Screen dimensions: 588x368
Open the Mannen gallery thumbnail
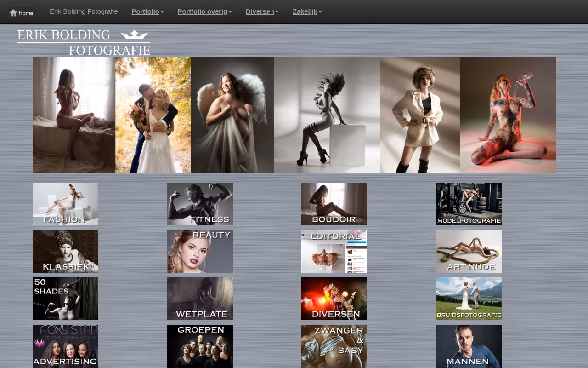coord(469,346)
